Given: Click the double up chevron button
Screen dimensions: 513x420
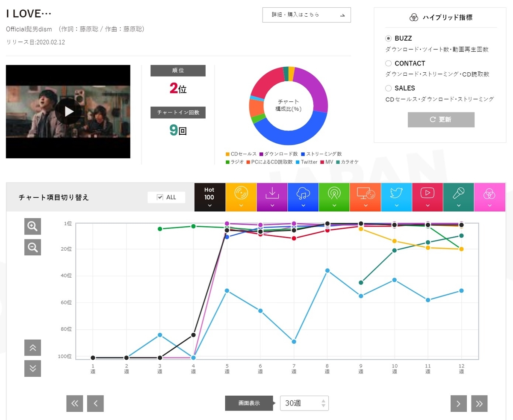Looking at the screenshot, I should point(32,348).
